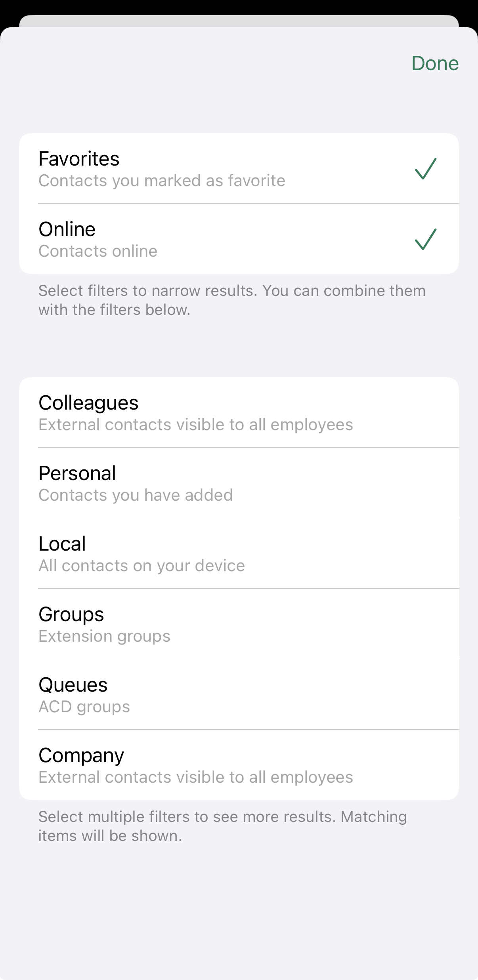The image size is (478, 980).
Task: Select the Groups filter row
Action: (x=239, y=624)
